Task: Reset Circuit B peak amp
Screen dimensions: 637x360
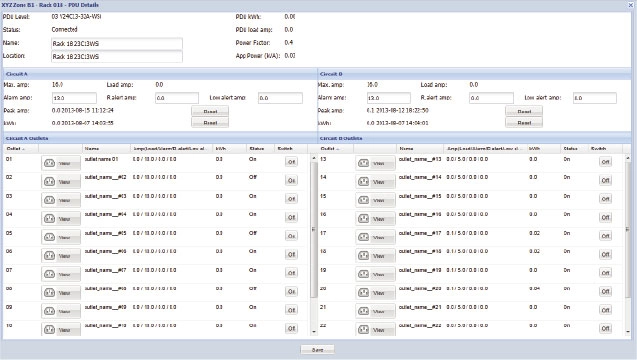Action: click(x=524, y=111)
